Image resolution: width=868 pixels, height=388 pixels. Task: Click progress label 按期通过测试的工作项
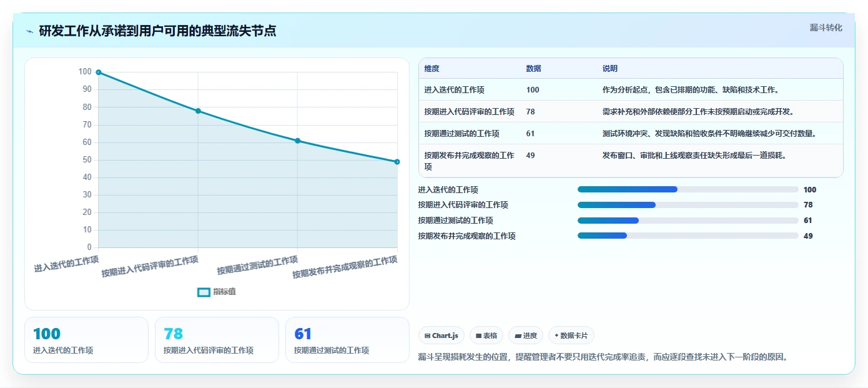[455, 221]
